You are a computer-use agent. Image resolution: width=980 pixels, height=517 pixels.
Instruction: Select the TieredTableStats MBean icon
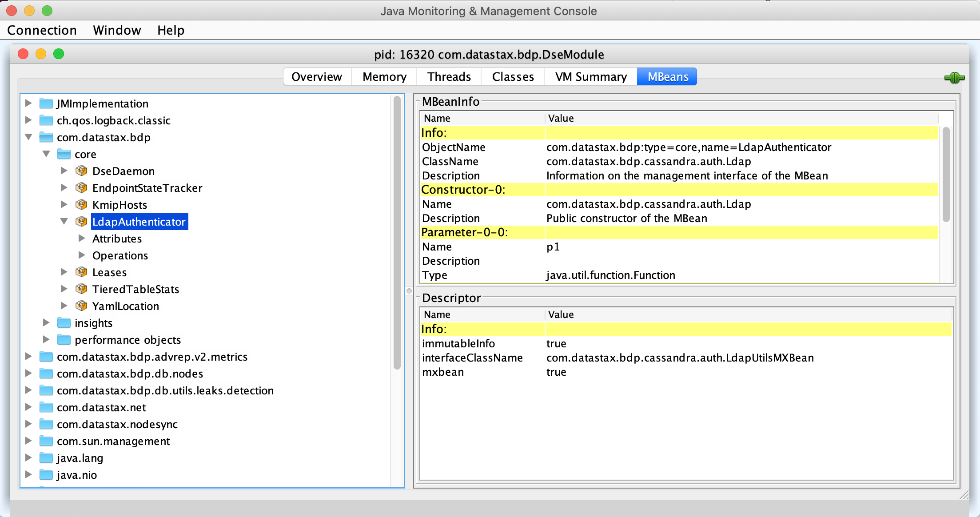point(82,289)
